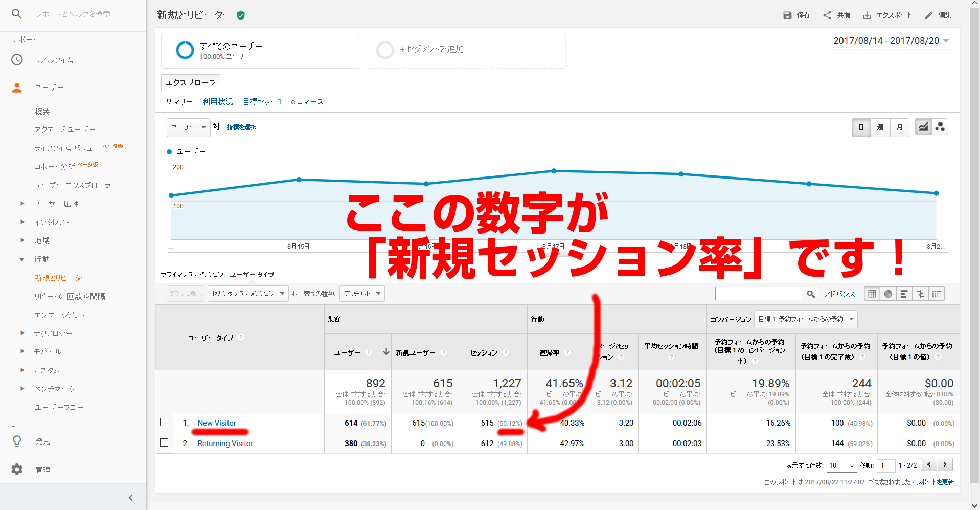Click the edit pencil icon
980x510 pixels.
(929, 15)
